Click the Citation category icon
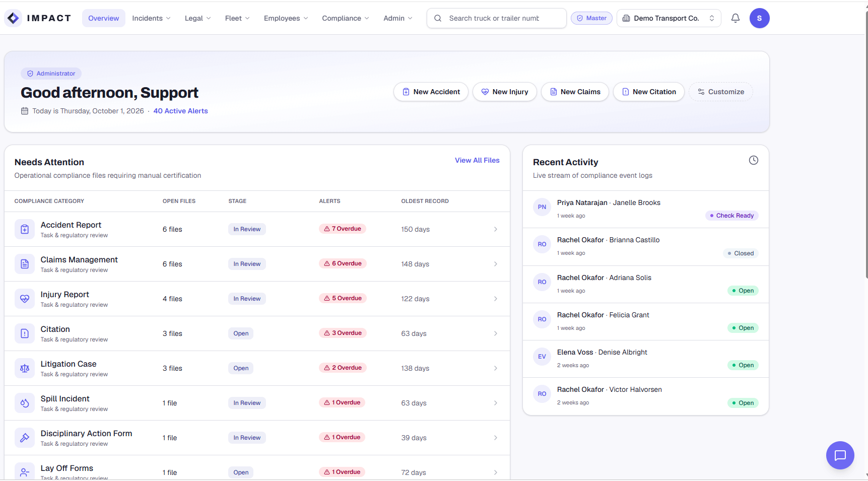This screenshot has height=481, width=868. pyautogui.click(x=25, y=333)
